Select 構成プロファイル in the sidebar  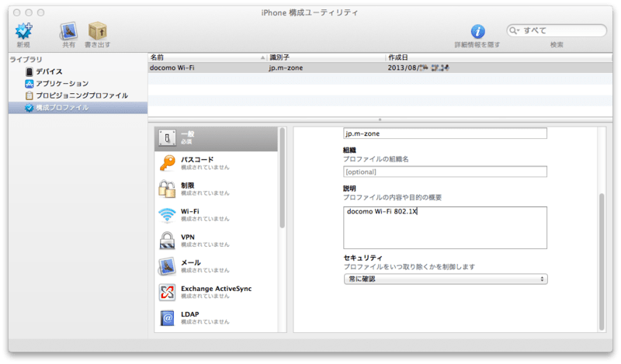(x=78, y=107)
